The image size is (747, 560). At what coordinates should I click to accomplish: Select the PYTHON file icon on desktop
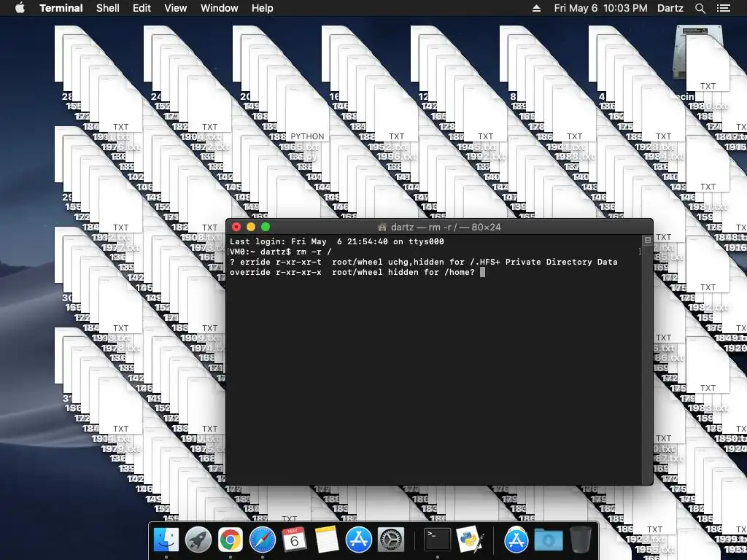(308, 112)
